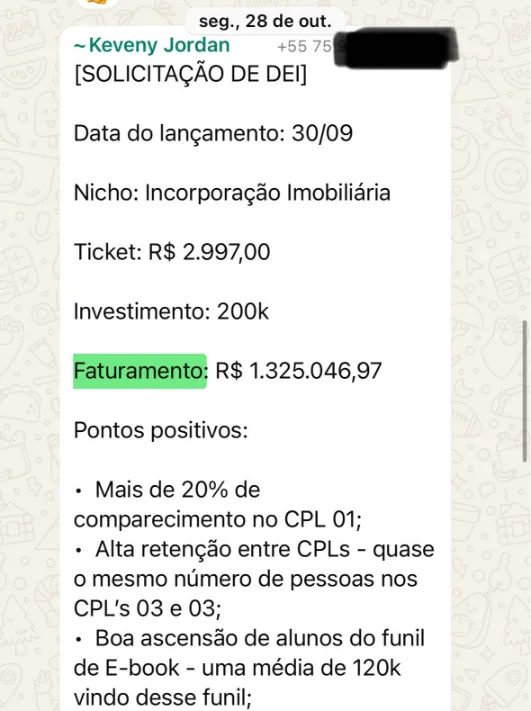
Task: Select the green highlighted word 'Faturamento'
Action: tap(140, 371)
